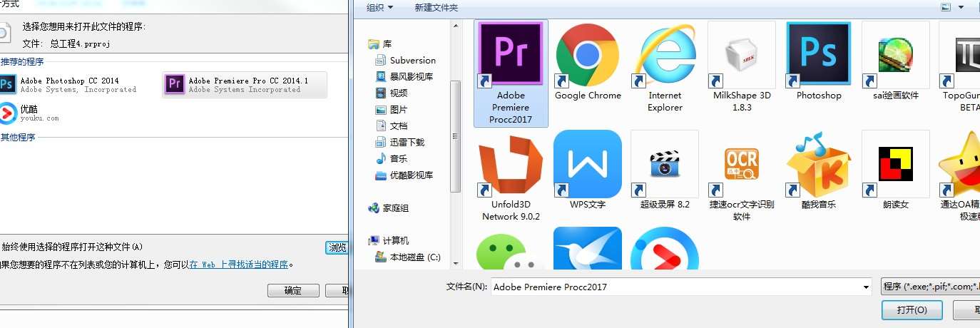The image size is (980, 328).
Task: Open the 在 Web 上寻找适当的程序 link
Action: [238, 265]
